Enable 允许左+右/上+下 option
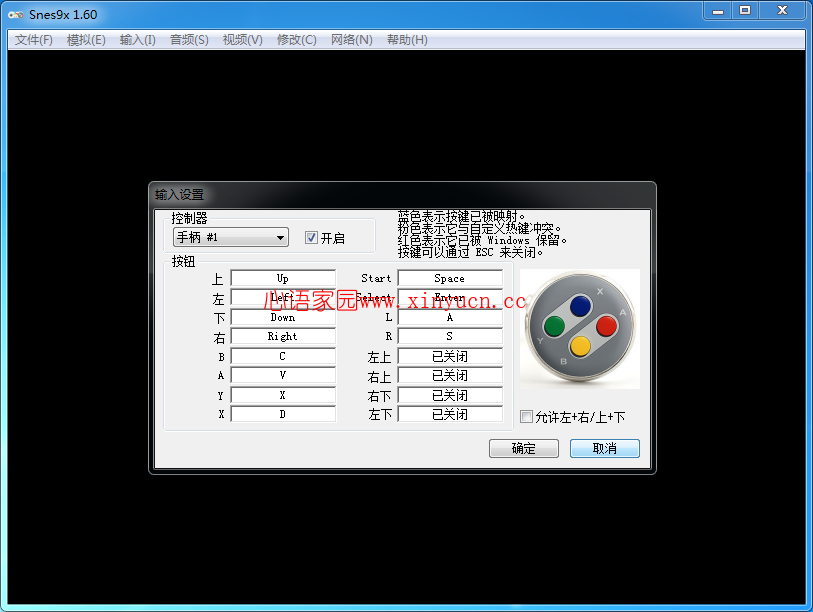 [525, 416]
